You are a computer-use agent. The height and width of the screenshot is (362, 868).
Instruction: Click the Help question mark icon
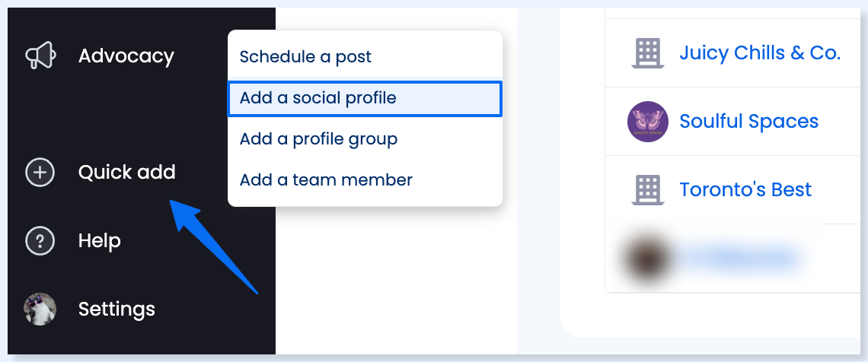coord(40,241)
